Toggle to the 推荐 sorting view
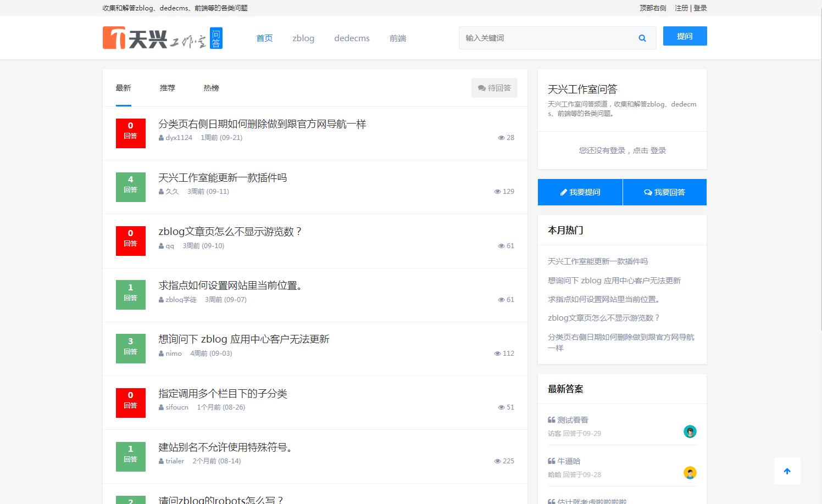 pyautogui.click(x=167, y=88)
